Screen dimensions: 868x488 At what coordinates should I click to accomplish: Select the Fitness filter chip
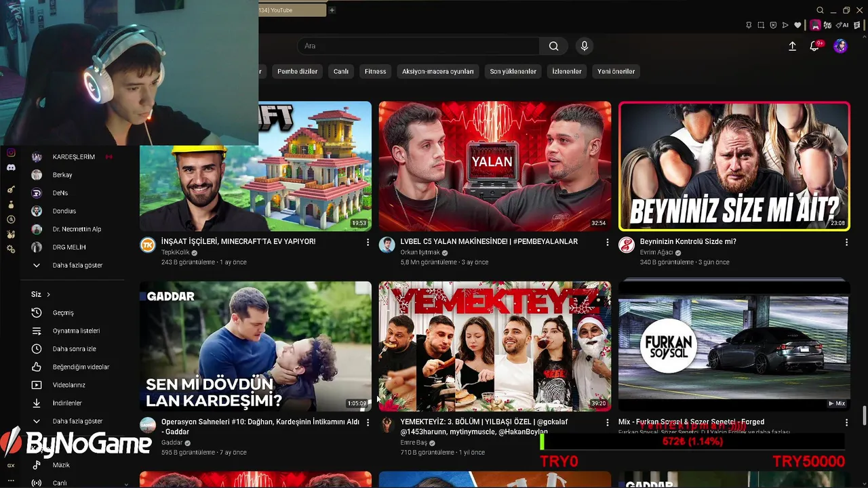coord(375,71)
